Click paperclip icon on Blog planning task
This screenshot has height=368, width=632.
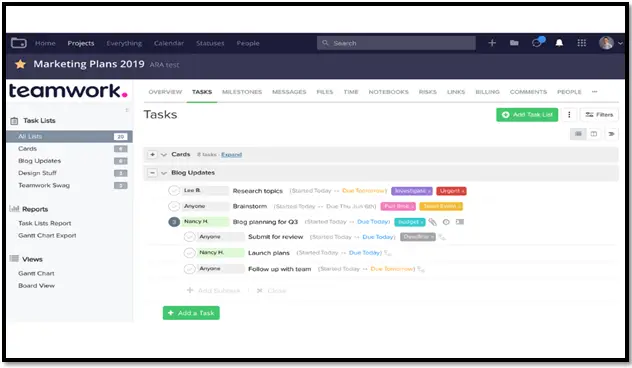[432, 222]
